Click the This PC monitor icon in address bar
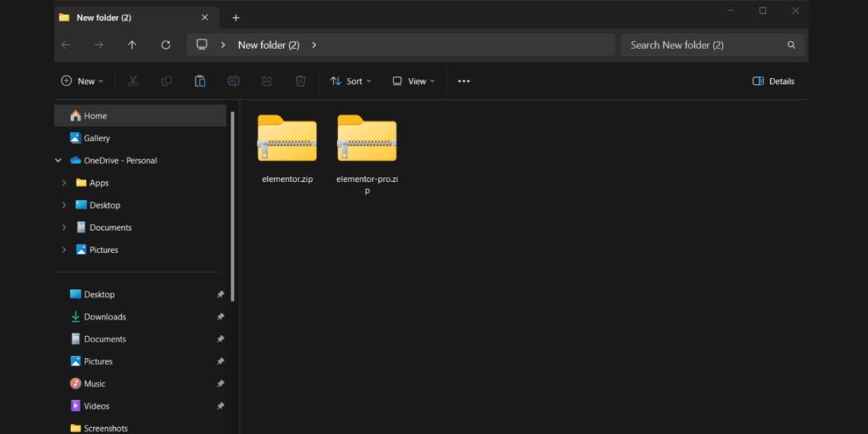868x434 pixels. 202,45
